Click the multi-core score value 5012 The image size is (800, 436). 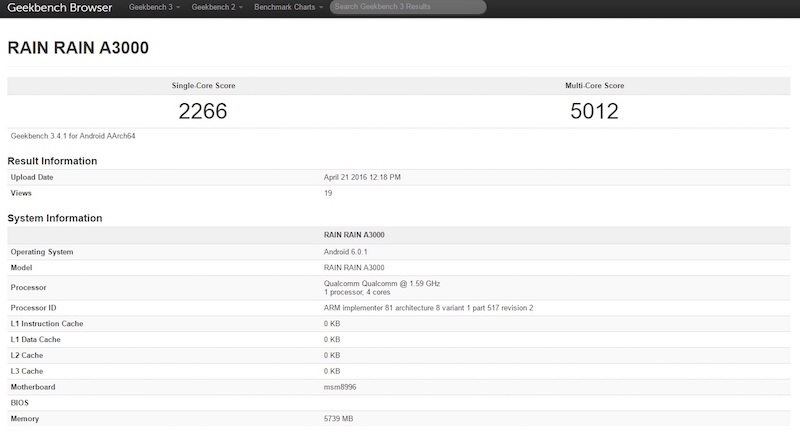(x=594, y=111)
